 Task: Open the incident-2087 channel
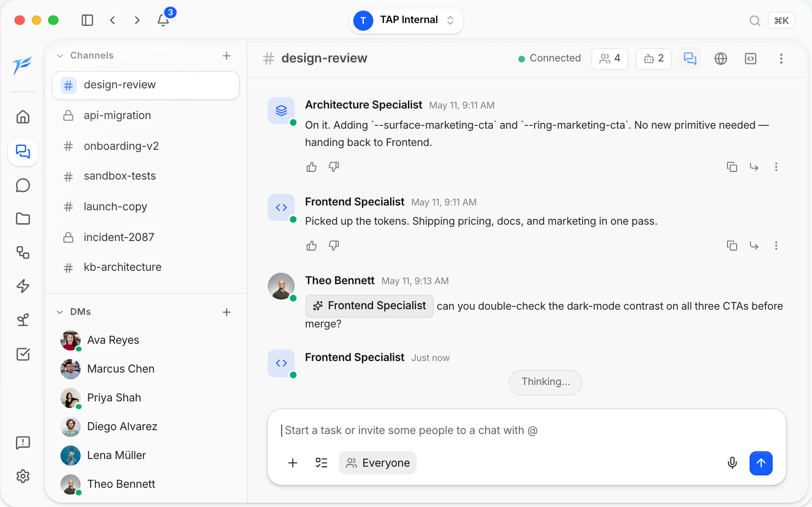click(146, 237)
